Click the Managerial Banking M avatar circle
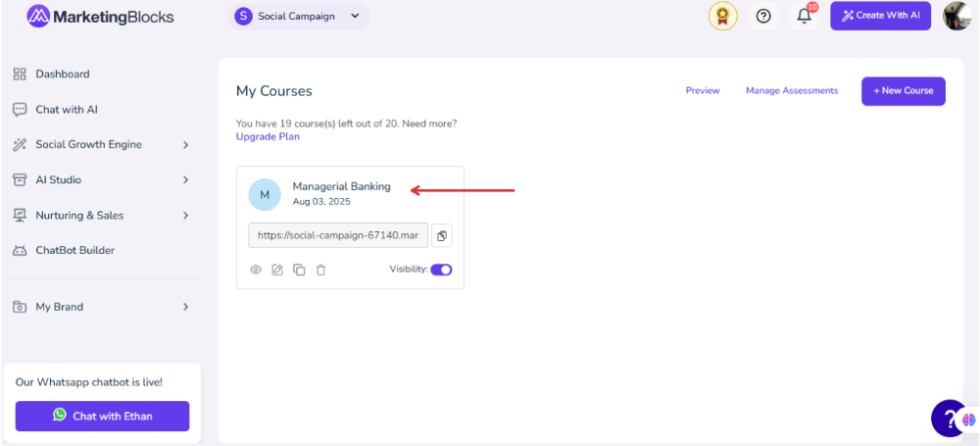 coord(265,194)
